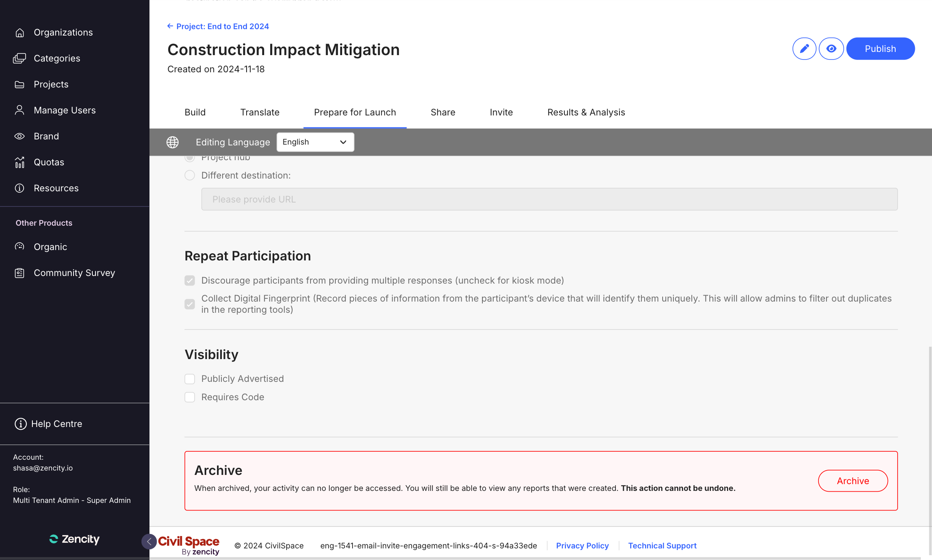This screenshot has width=932, height=560.
Task: Switch to the Results & Analysis tab
Action: click(x=586, y=113)
